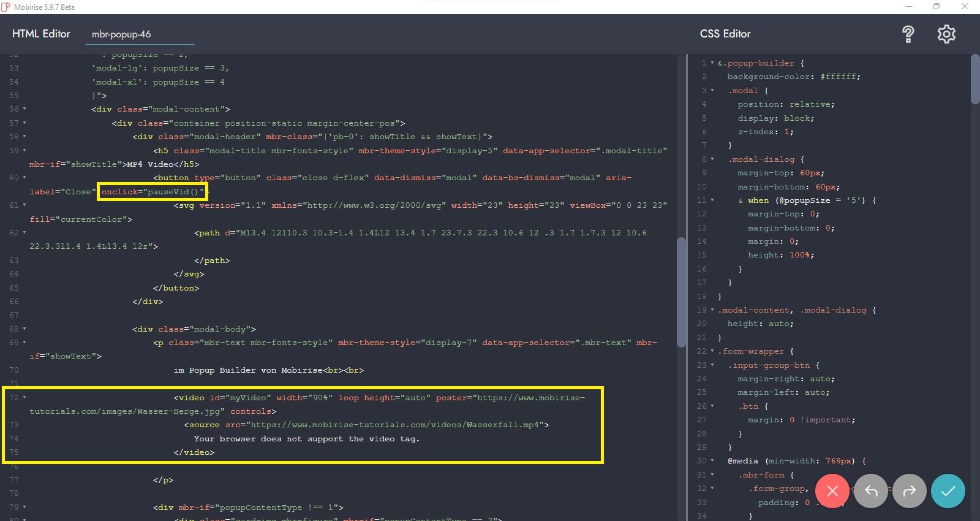
Task: Confirm changes with the teal checkmark button
Action: coord(948,491)
